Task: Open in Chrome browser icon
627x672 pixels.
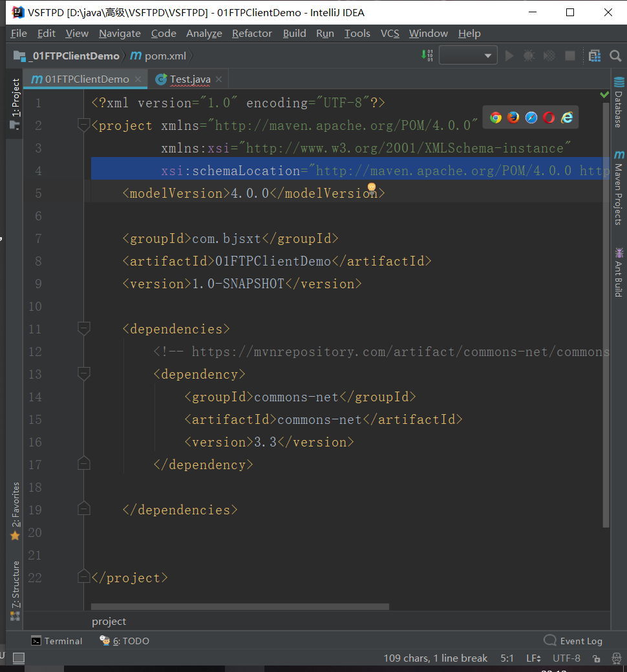Action: 496,118
